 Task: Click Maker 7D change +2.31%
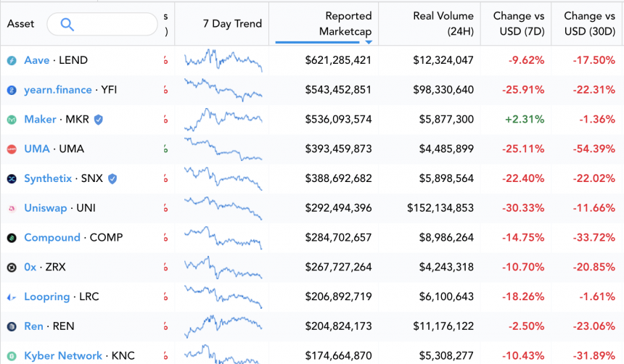point(525,120)
